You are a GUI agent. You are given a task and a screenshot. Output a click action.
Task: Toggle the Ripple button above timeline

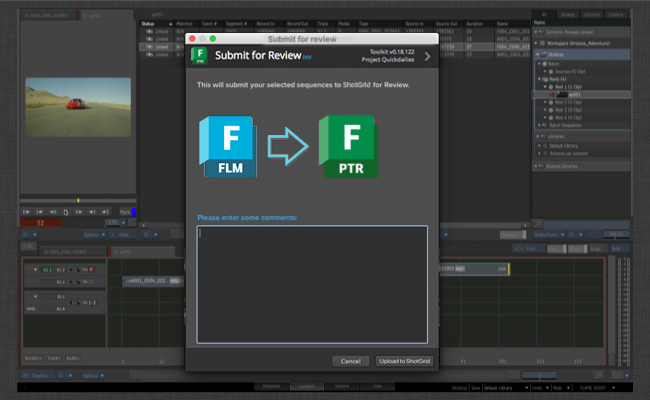tap(577, 249)
